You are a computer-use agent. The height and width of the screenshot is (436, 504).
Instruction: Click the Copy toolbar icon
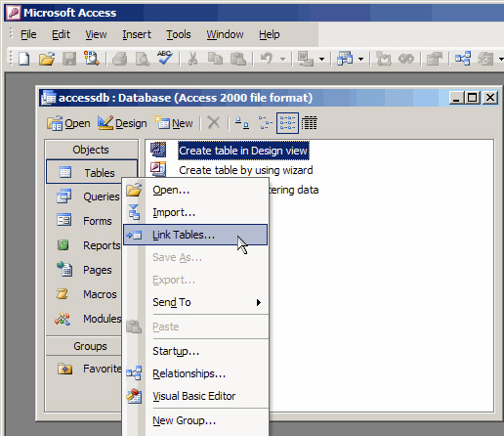click(215, 59)
